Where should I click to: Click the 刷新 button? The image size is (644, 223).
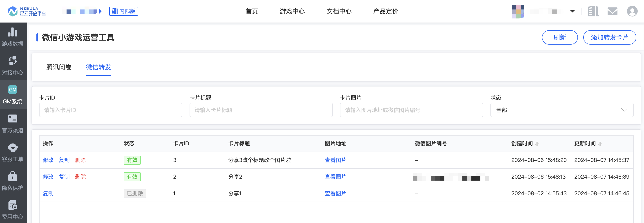tap(559, 37)
